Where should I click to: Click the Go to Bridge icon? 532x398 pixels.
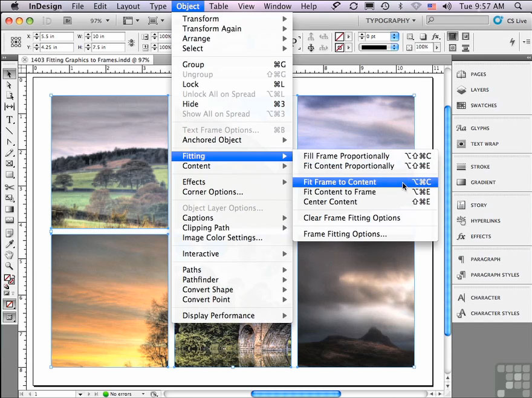click(68, 21)
